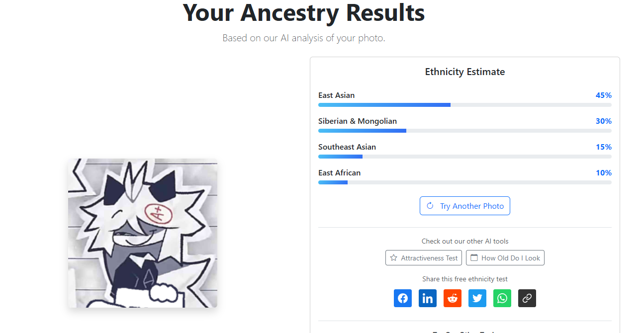Share results on Facebook

pos(403,298)
